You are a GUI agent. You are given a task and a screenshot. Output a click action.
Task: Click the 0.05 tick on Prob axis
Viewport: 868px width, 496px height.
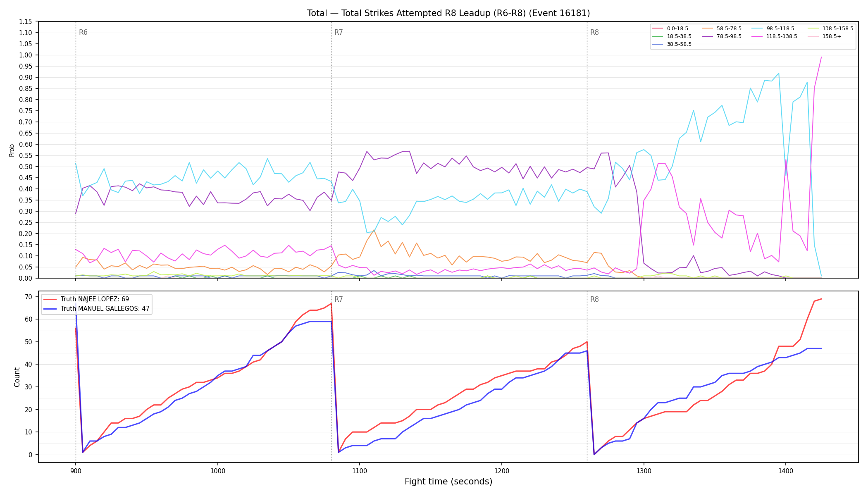coord(26,267)
